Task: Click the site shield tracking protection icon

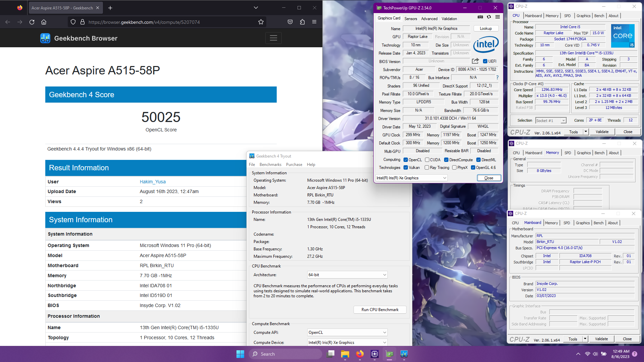Action: pos(73,22)
